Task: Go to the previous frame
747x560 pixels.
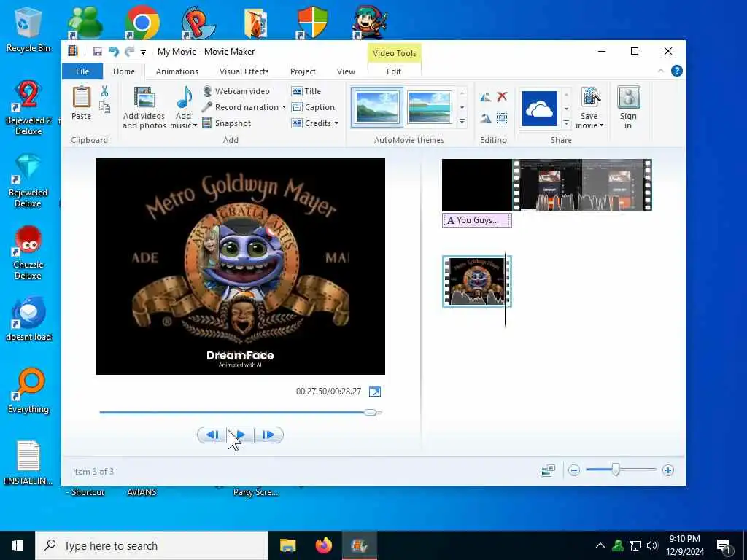Action: (212, 435)
